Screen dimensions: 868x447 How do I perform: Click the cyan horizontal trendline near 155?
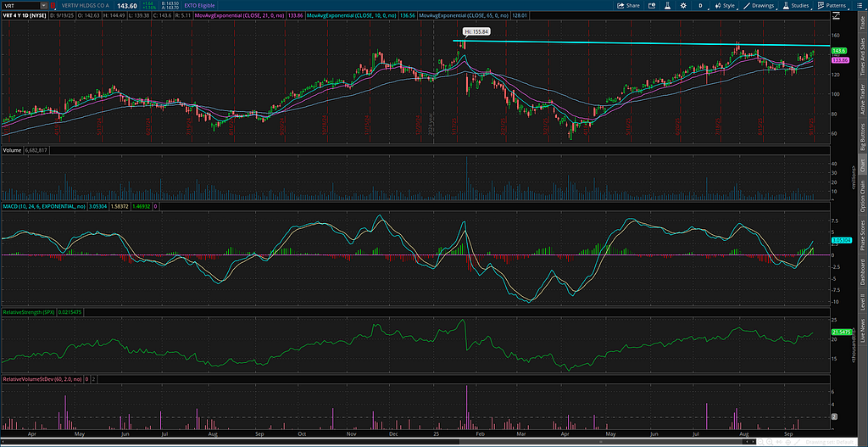pos(643,43)
